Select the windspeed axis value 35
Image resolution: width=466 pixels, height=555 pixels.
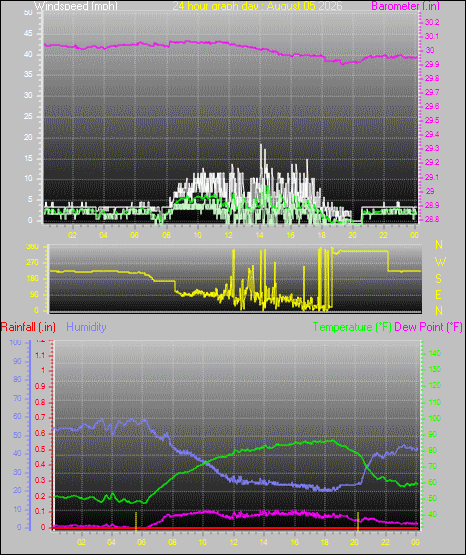[28, 75]
